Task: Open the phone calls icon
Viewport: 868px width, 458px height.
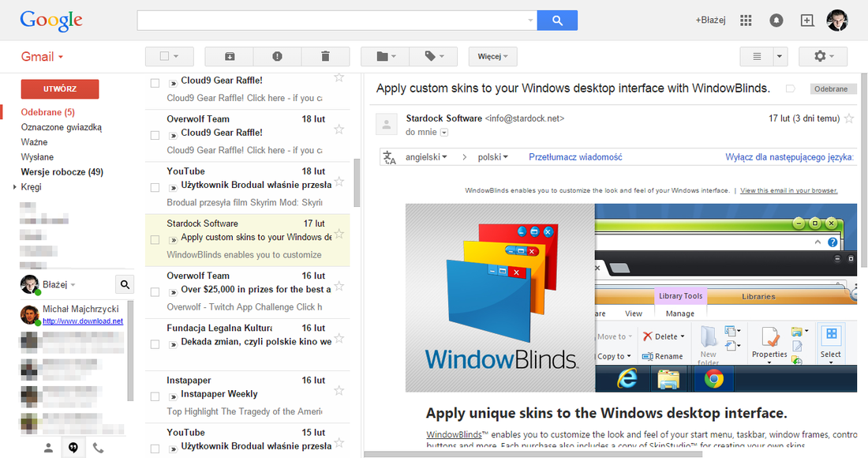Action: [98, 448]
